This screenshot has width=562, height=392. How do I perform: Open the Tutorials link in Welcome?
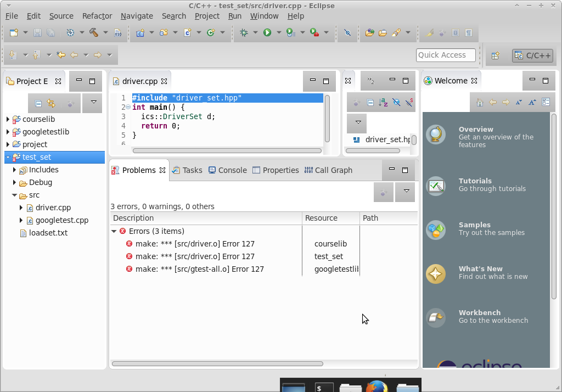[475, 181]
